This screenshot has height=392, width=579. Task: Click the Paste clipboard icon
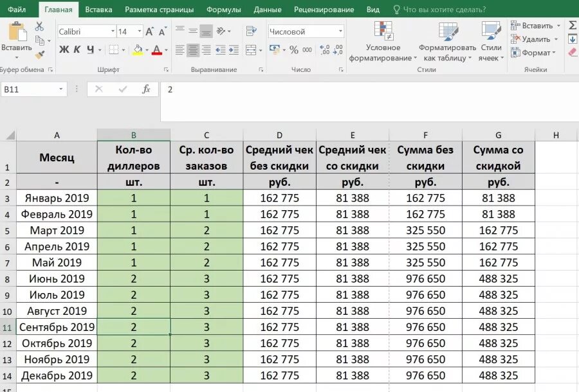pyautogui.click(x=17, y=31)
